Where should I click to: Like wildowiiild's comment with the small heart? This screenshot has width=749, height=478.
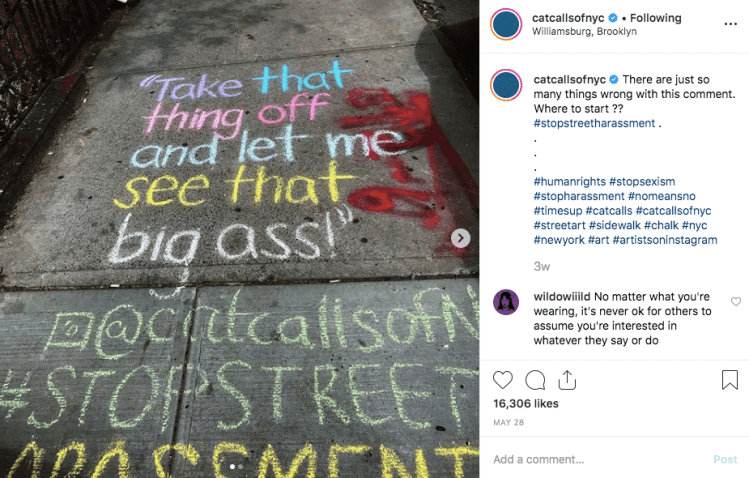click(736, 301)
